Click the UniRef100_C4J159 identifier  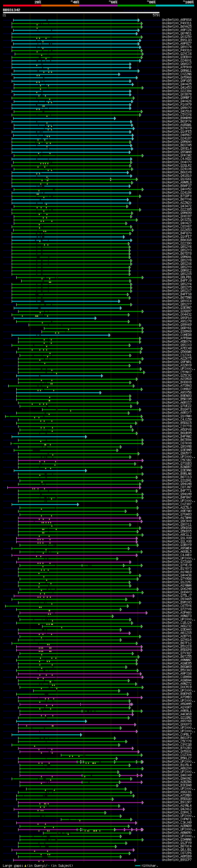point(177,419)
